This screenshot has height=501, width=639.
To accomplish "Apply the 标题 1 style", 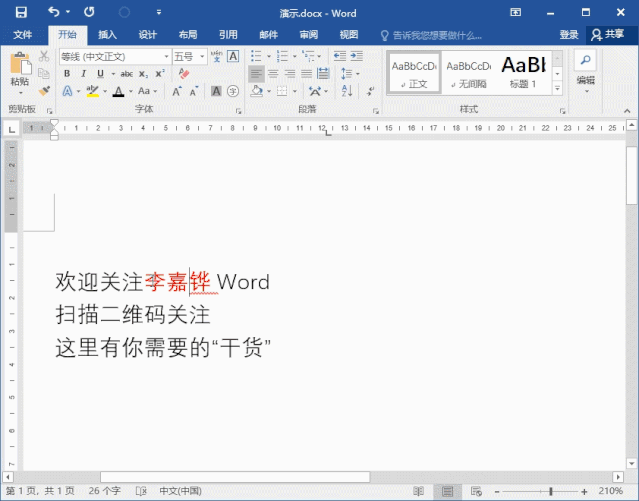I will [x=523, y=73].
